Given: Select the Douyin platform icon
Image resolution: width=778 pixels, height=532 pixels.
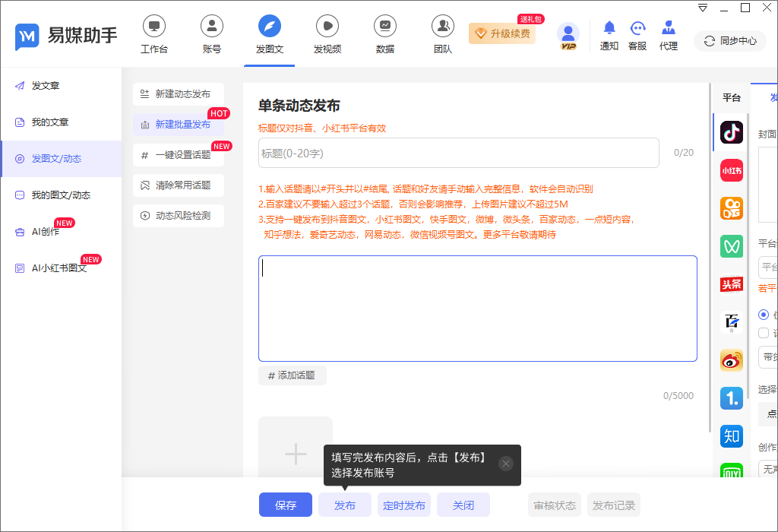Looking at the screenshot, I should click(732, 132).
